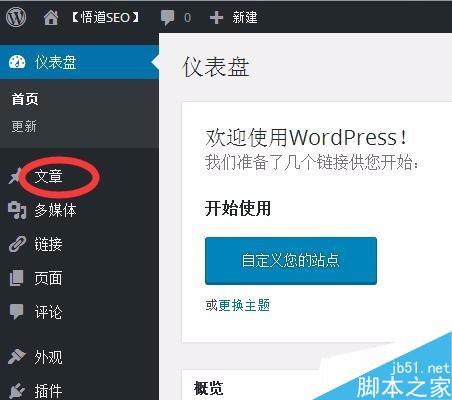Open the 更新 submenu item
The width and height of the screenshot is (452, 400).
click(x=24, y=127)
